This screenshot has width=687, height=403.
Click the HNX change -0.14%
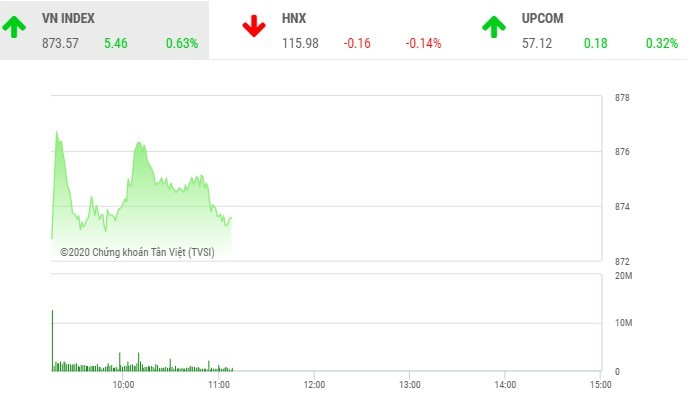(423, 43)
